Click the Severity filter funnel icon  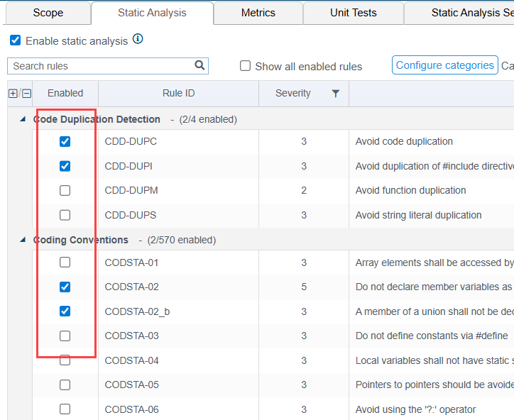pos(335,94)
